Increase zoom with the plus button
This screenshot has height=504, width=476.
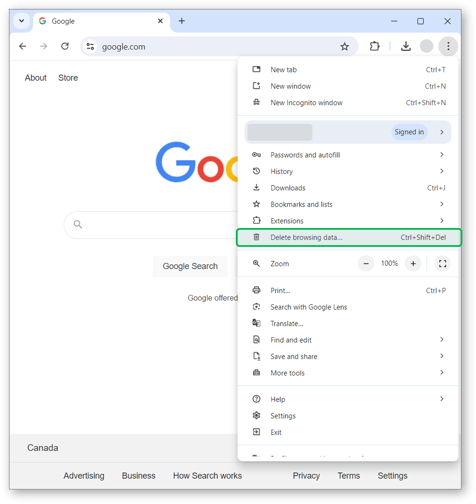(x=413, y=264)
